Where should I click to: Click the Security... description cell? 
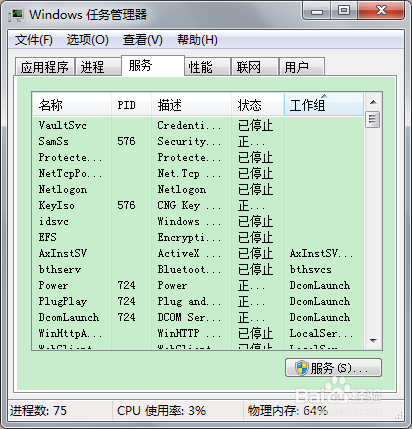pos(189,141)
